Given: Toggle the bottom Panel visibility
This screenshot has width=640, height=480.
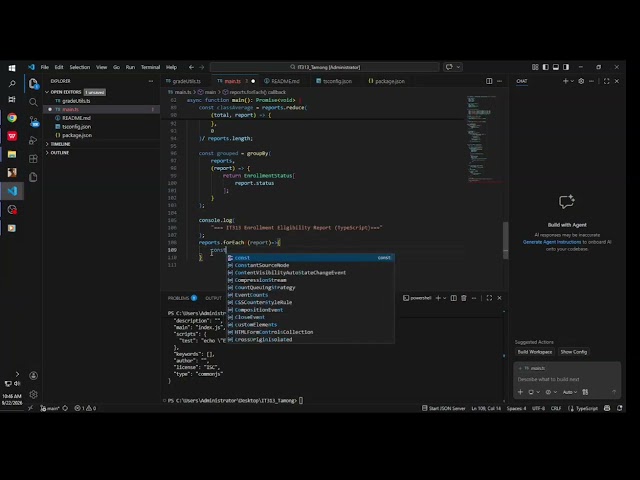Looking at the screenshot, I should (x=556, y=67).
